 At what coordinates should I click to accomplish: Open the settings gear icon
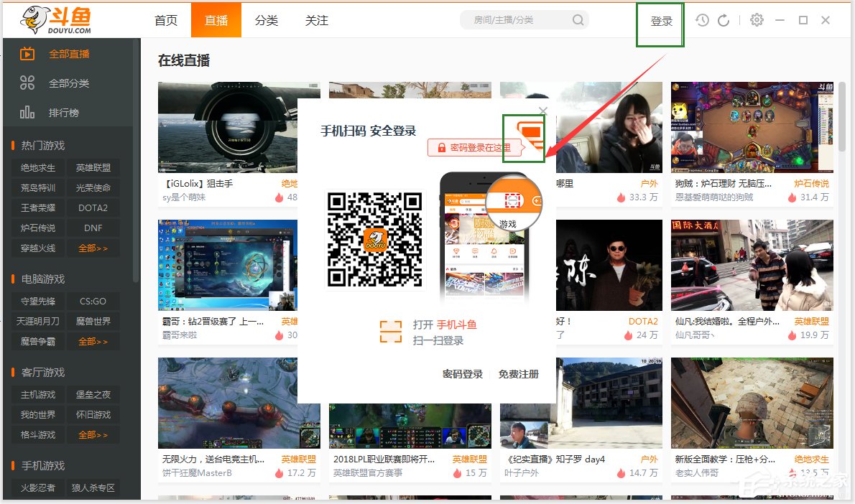pyautogui.click(x=757, y=20)
